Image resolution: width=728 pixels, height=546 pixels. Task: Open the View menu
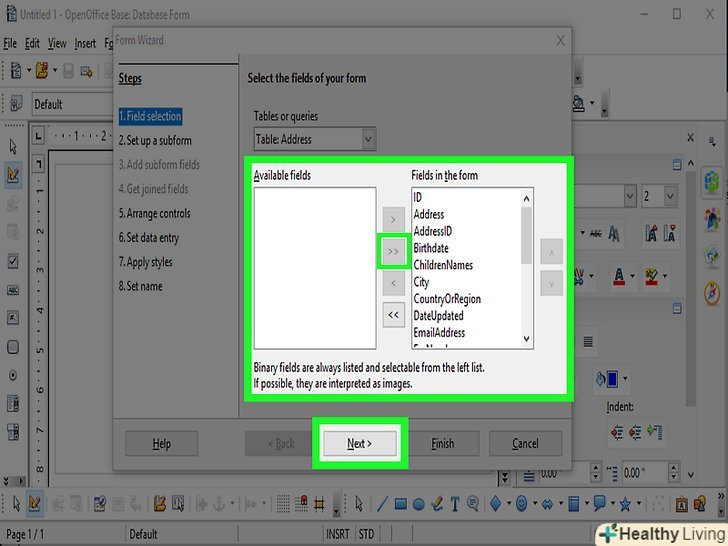coord(57,44)
